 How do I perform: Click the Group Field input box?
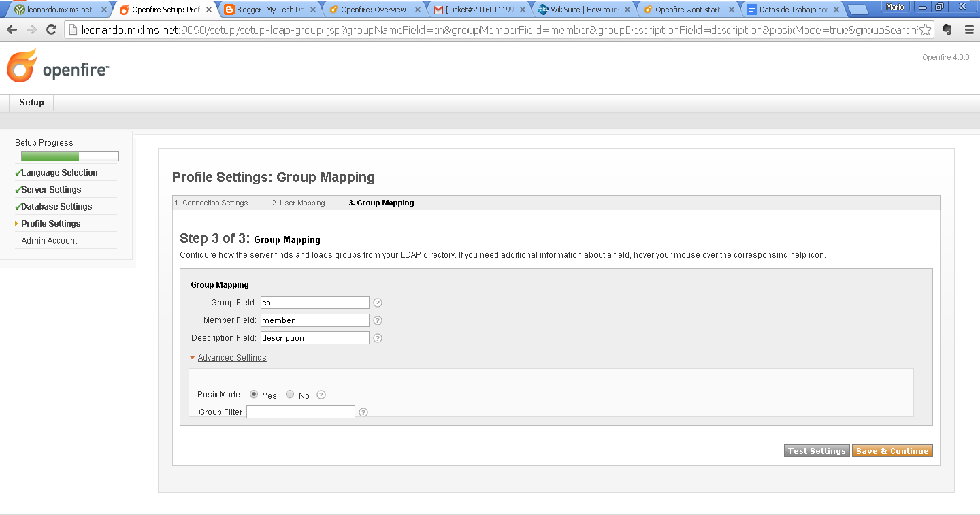click(315, 303)
